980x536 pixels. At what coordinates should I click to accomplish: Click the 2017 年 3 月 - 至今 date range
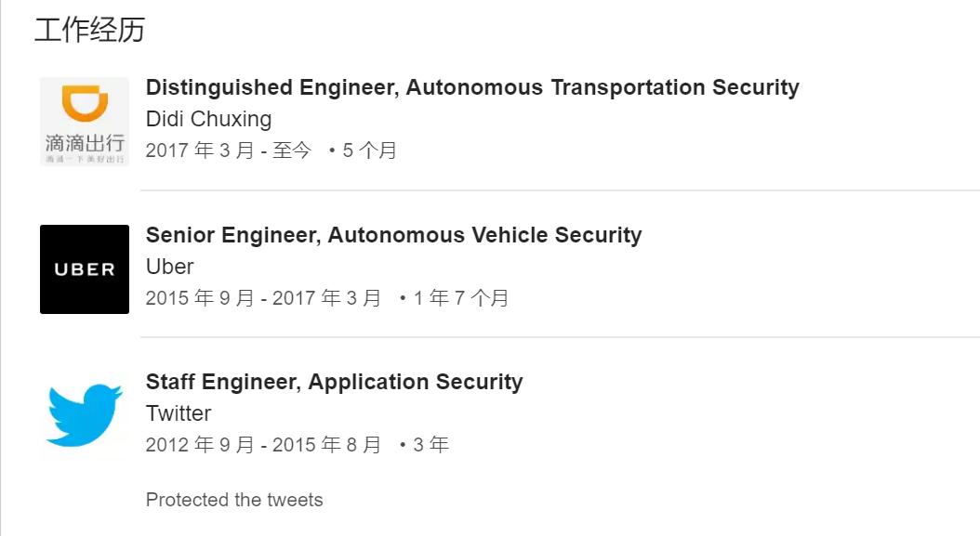pos(228,150)
